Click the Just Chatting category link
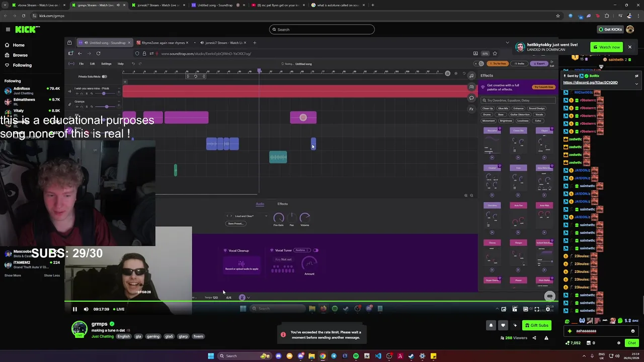This screenshot has width=644, height=362. pos(103,336)
